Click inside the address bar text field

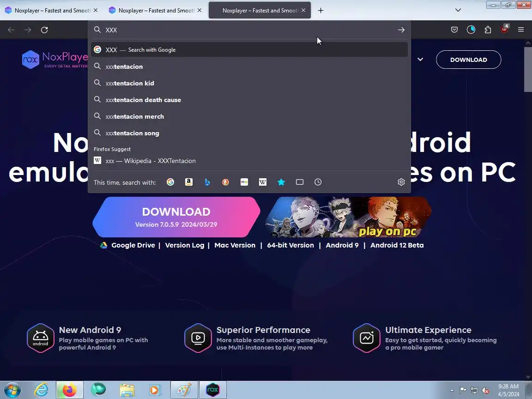[x=249, y=30]
